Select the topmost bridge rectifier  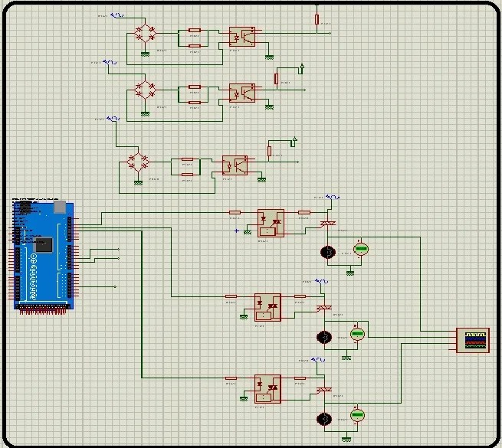[145, 33]
